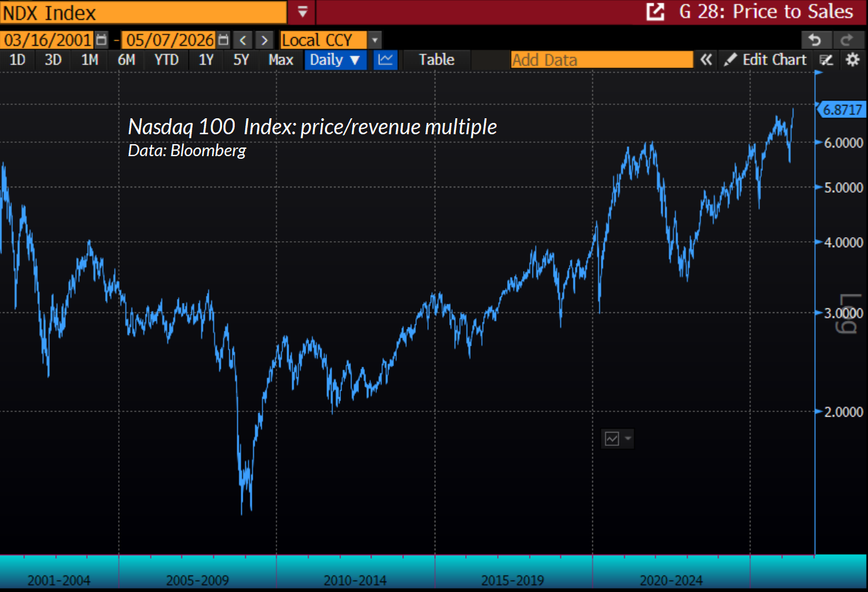This screenshot has width=868, height=592.
Task: Click the 5.0000 axis label
Action: pos(843,187)
